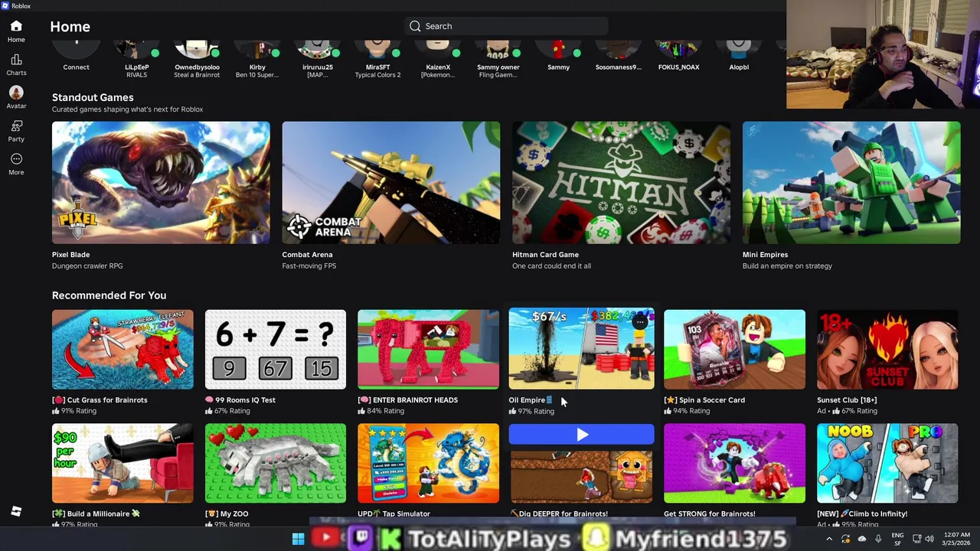Open the Sunset Club [18+] ad tile
The height and width of the screenshot is (551, 980).
(x=887, y=350)
